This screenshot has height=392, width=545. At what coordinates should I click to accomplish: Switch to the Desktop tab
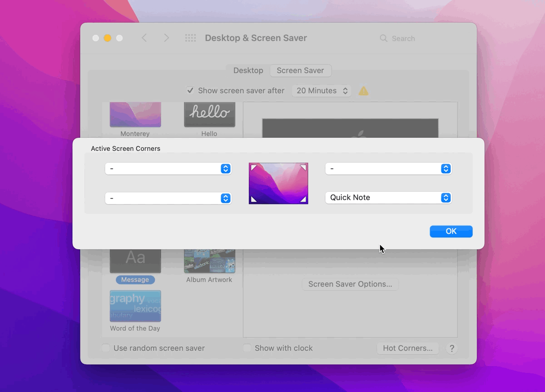(x=248, y=70)
